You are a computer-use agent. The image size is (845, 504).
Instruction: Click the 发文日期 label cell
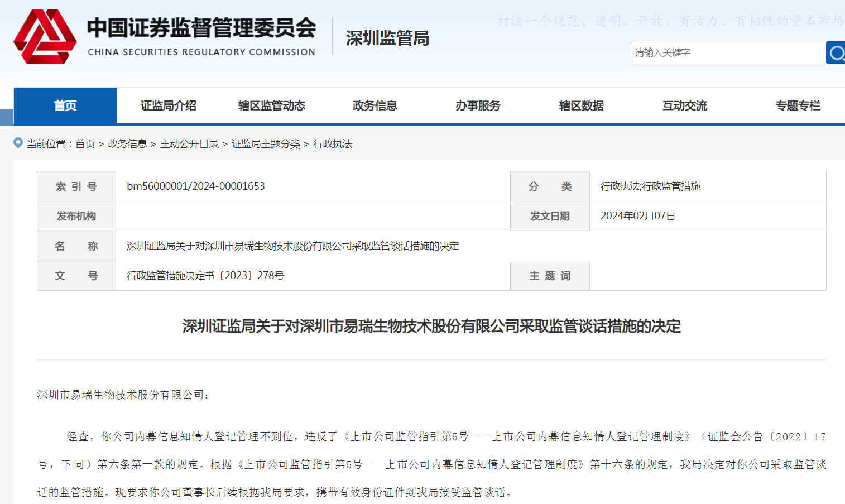click(x=550, y=216)
